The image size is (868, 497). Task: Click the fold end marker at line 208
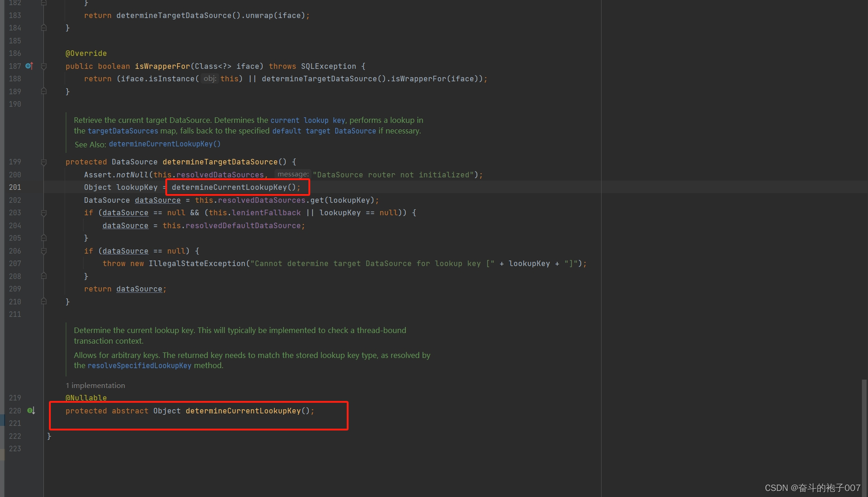tap(44, 276)
